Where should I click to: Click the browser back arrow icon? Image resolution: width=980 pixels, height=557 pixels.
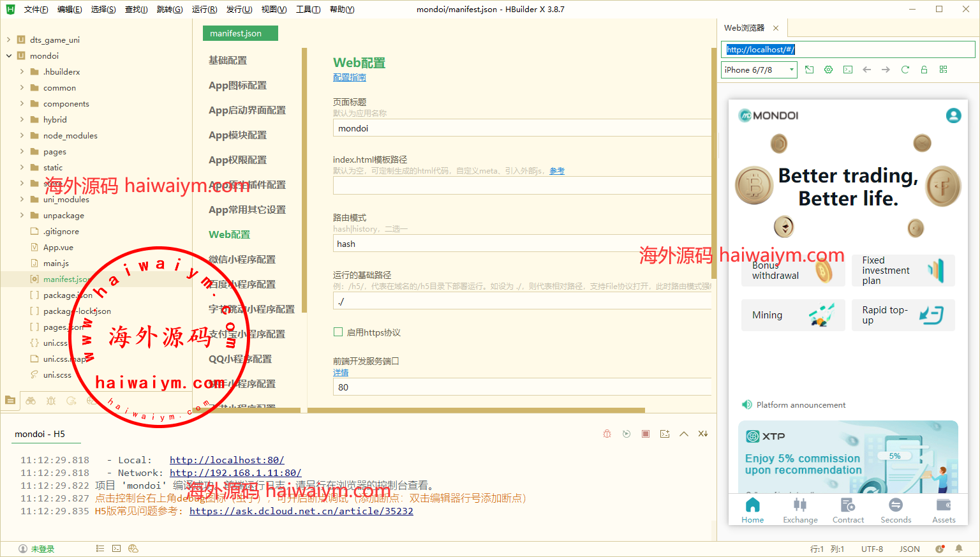[866, 70]
